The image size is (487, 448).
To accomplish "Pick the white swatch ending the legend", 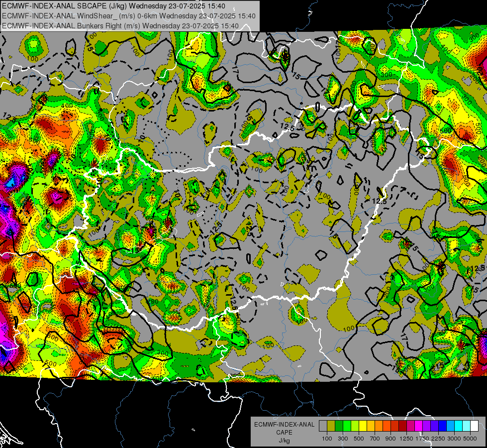I will 474,426.
